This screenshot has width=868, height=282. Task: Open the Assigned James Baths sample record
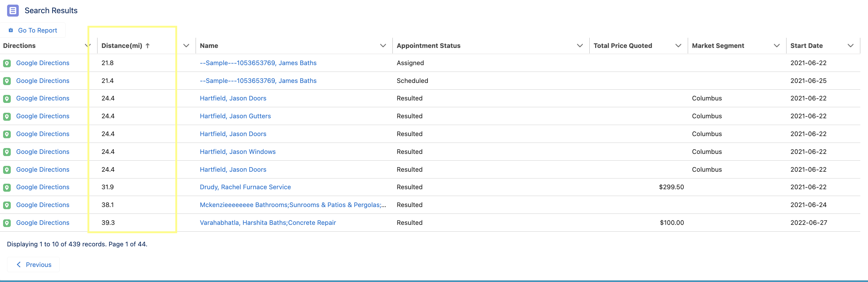click(x=258, y=63)
